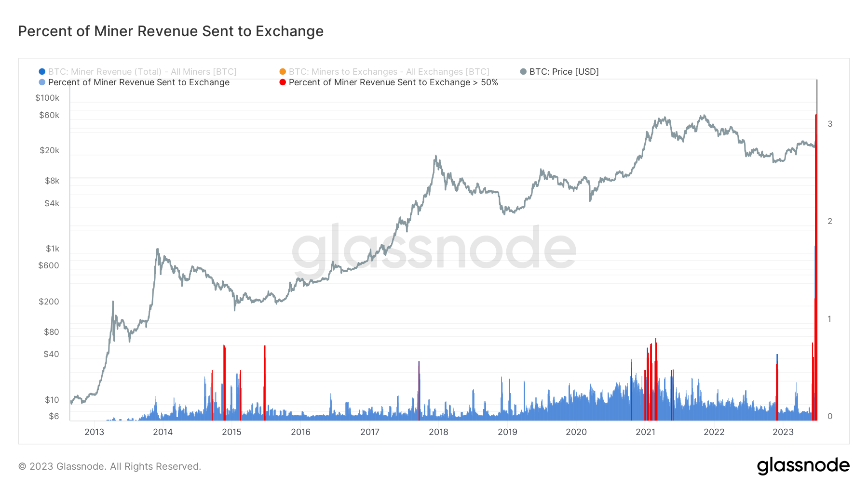
Task: Click the $8k price axis label
Action: point(52,181)
